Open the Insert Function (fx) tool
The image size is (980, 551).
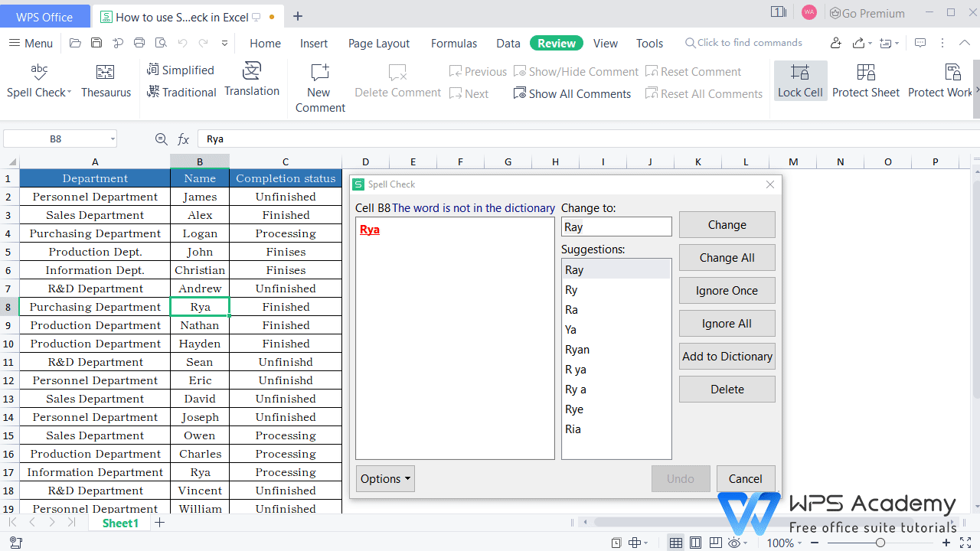183,139
